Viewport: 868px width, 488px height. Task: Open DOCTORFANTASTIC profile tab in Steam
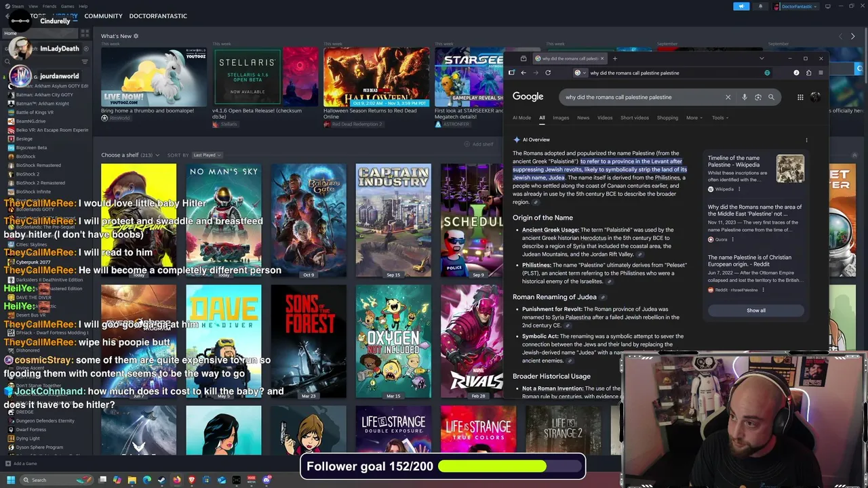(158, 16)
